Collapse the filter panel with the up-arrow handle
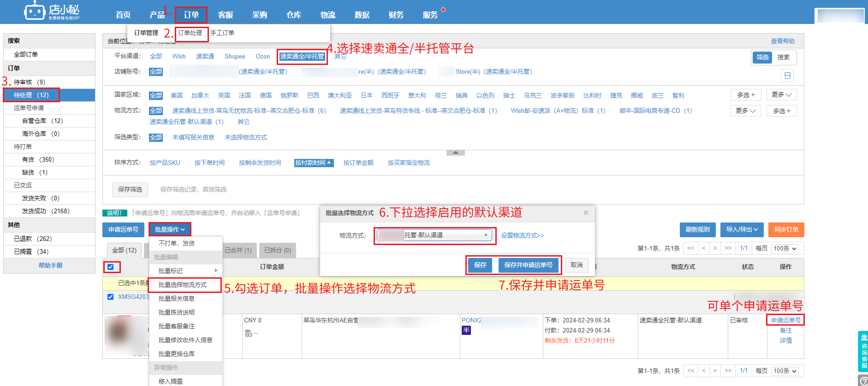This screenshot has height=386, width=868. (x=456, y=152)
